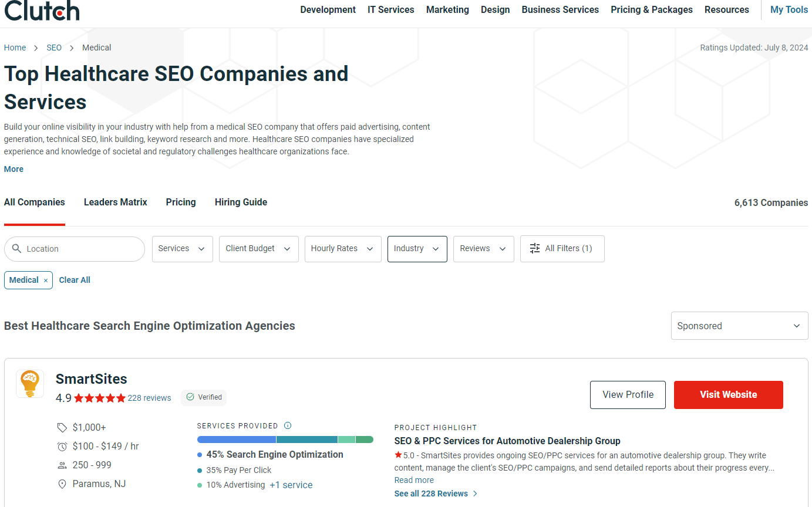This screenshot has height=507, width=812.
Task: Click the teal Pay Per Click bar segment
Action: point(307,440)
